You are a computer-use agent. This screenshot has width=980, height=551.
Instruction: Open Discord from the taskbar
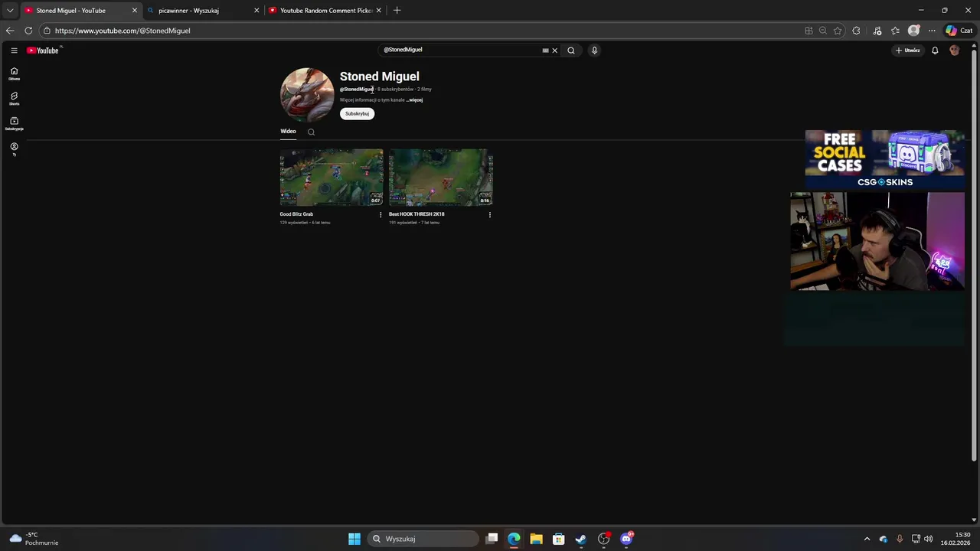point(626,539)
